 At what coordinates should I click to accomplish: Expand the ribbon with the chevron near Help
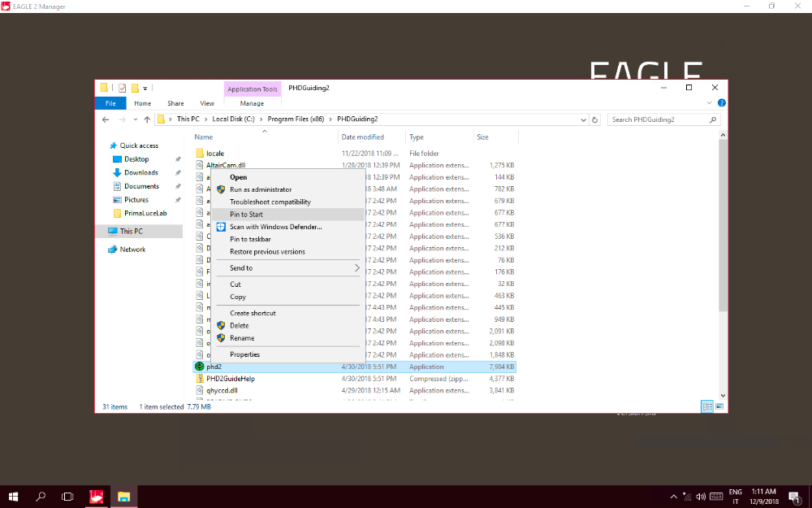(710, 103)
